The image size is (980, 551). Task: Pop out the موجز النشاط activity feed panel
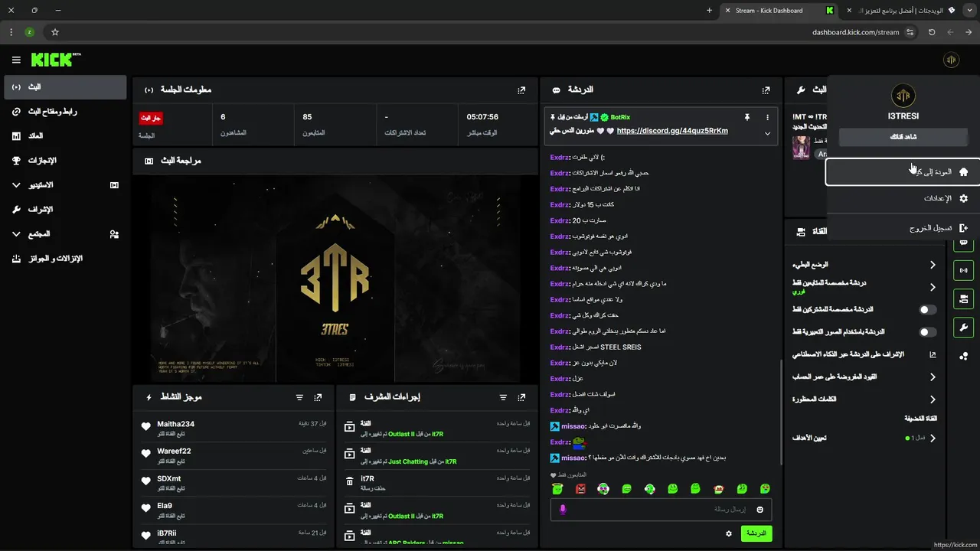[318, 397]
